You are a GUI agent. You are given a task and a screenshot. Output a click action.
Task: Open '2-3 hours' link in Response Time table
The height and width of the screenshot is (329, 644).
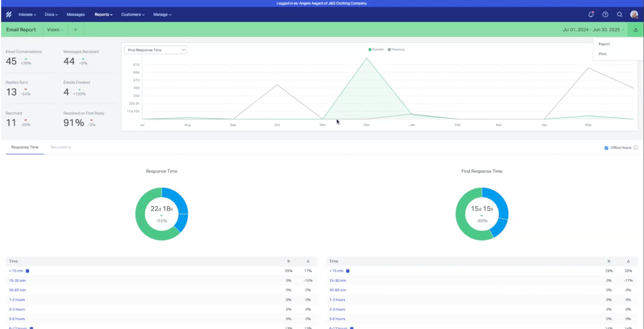17,309
